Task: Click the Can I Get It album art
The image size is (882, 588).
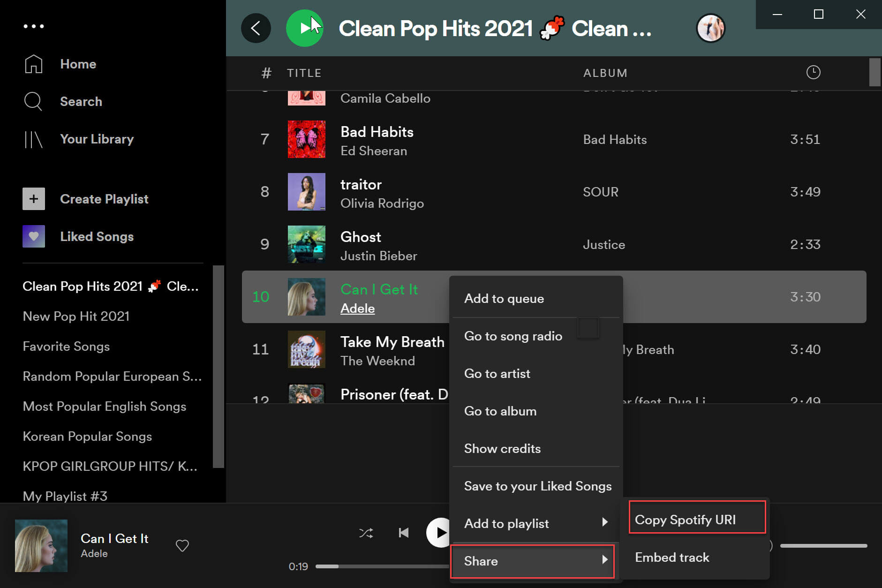Action: coord(307,297)
